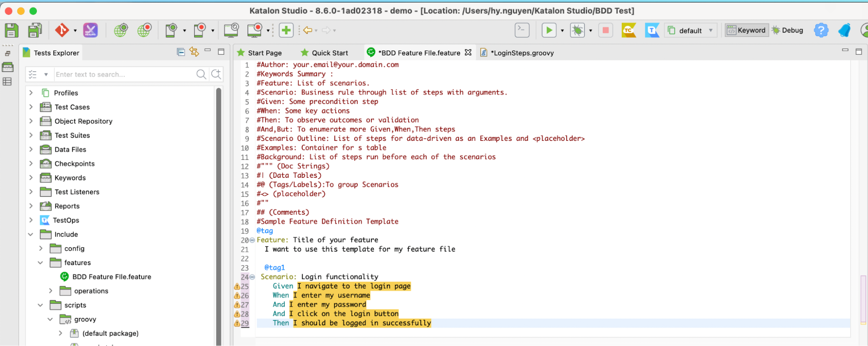Close the BDD Feature FIle.feature tab
Image resolution: width=868 pixels, height=346 pixels.
pyautogui.click(x=468, y=52)
